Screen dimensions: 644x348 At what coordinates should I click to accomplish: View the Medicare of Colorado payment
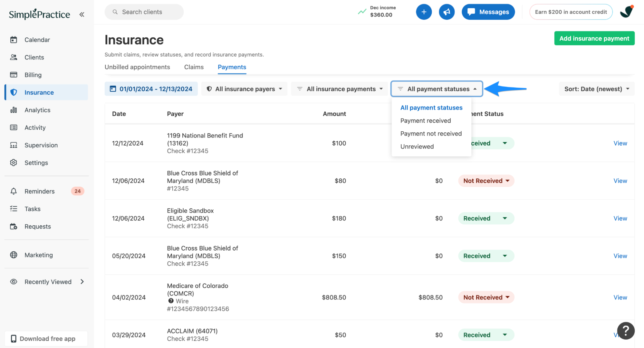click(x=620, y=297)
